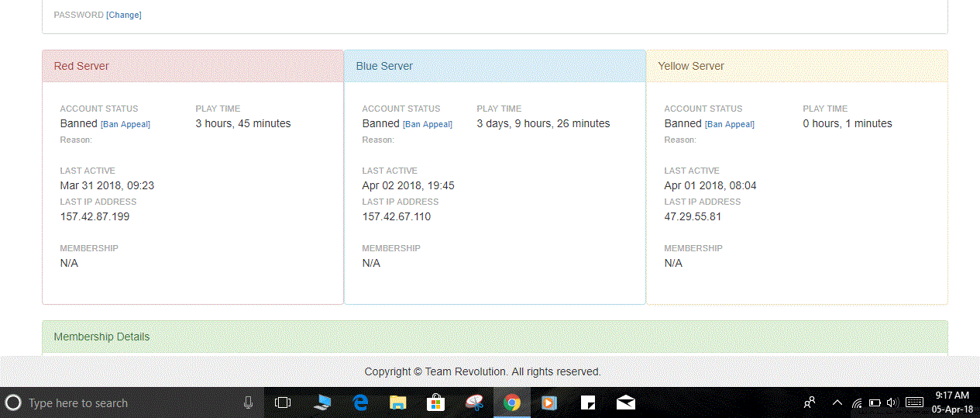Open Task View from the taskbar
The image size is (980, 418).
pos(283,402)
